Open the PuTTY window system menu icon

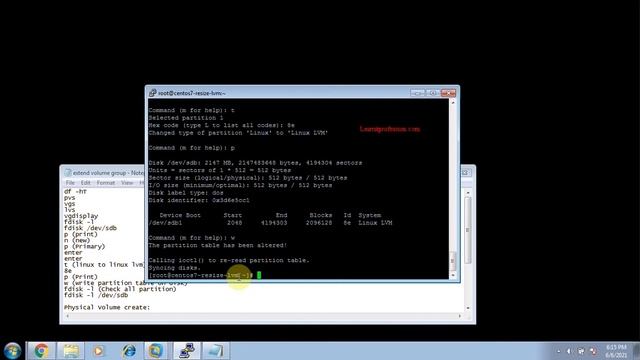click(x=153, y=93)
